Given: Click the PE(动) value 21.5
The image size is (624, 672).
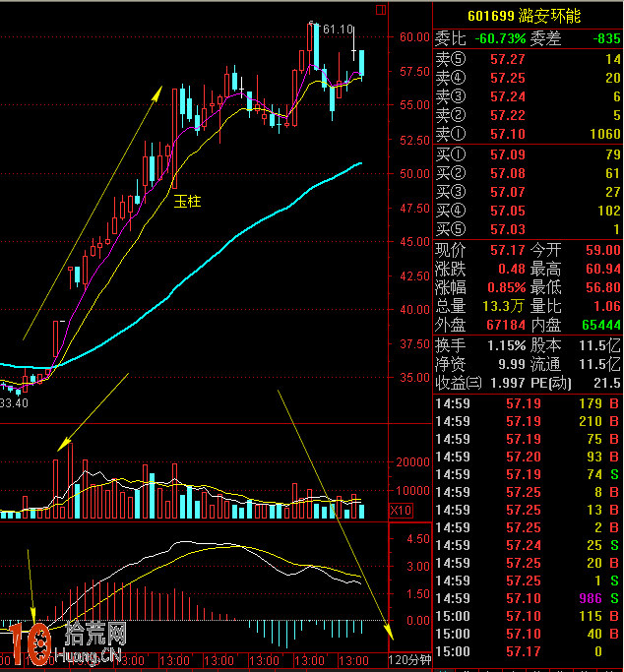Looking at the screenshot, I should point(607,383).
